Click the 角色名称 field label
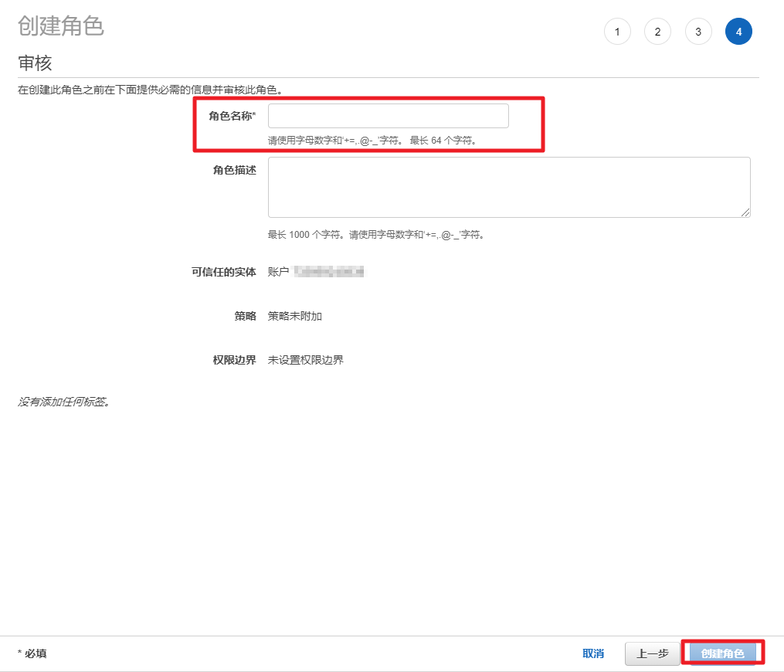 point(232,116)
